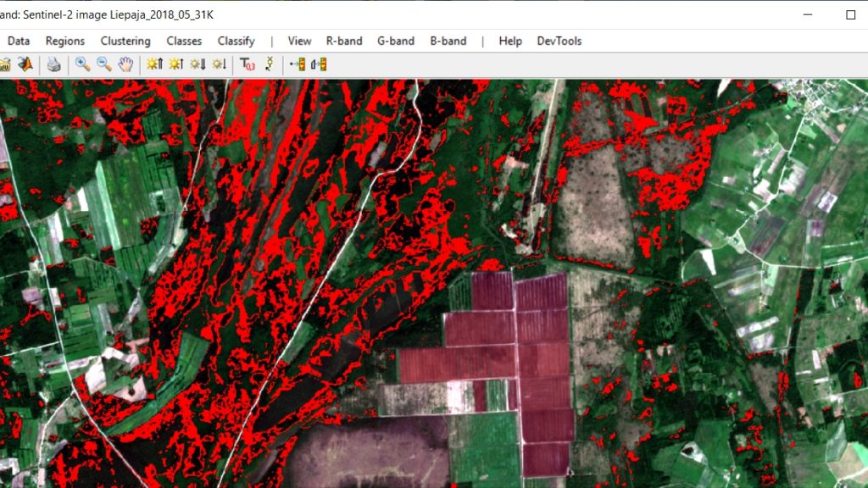Click the MATLAB logo toolbar icon
The width and height of the screenshot is (868, 488).
25,64
